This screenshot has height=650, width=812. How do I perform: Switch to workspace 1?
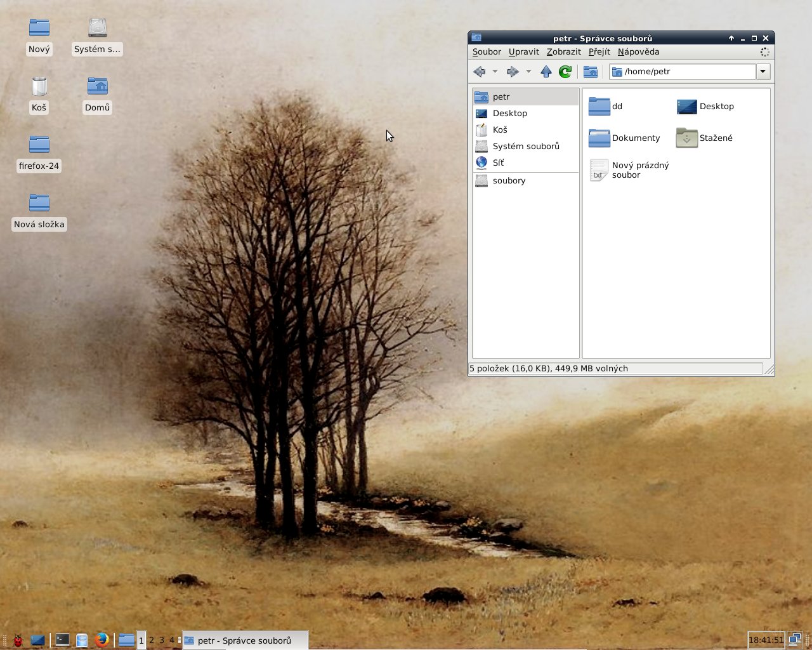(x=141, y=640)
